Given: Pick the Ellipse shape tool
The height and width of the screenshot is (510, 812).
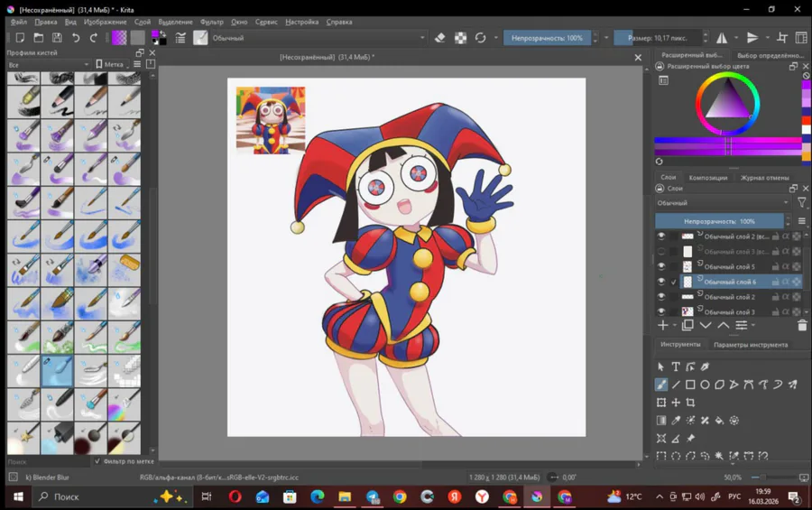Looking at the screenshot, I should click(705, 385).
